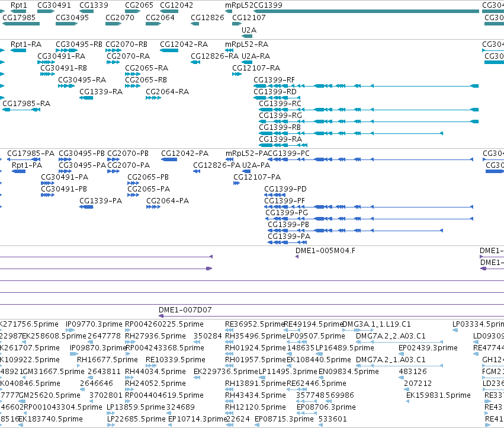Select transcript CG1399-RG

tap(280, 115)
